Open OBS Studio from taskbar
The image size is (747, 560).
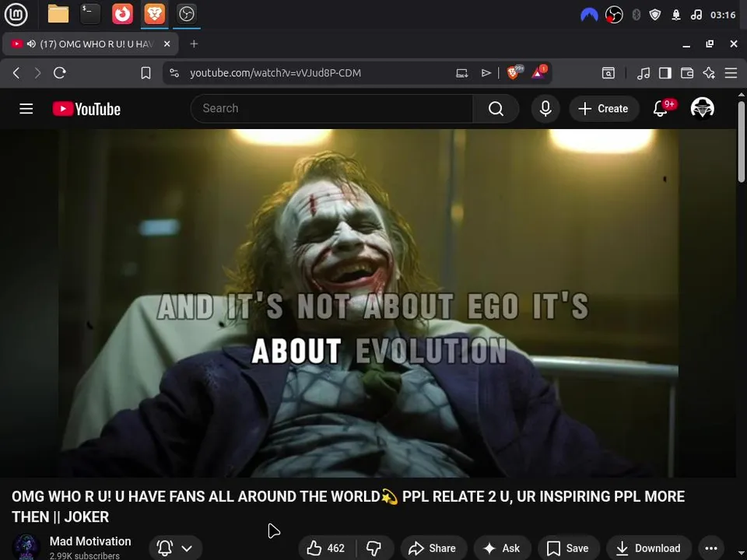pyautogui.click(x=186, y=14)
